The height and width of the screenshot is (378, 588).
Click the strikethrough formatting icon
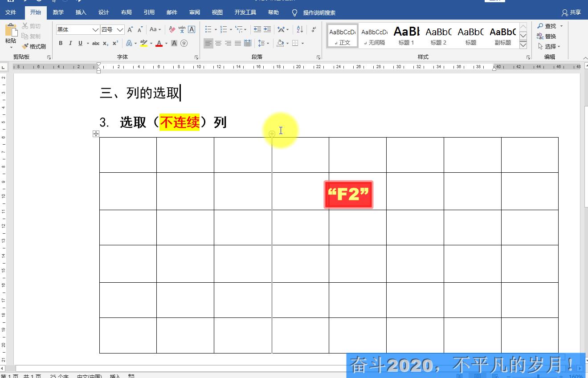[x=95, y=43]
